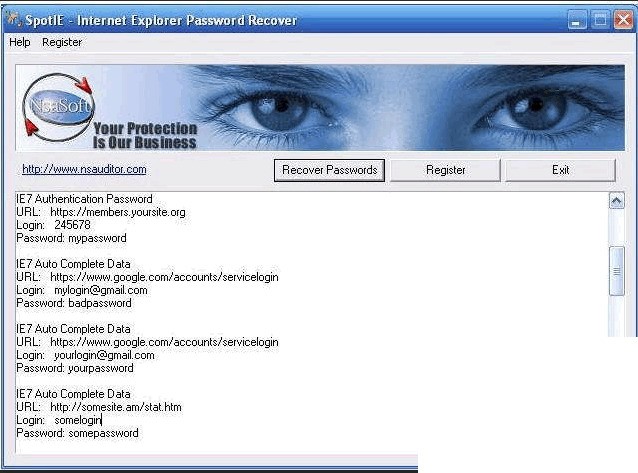Viewport: 638px width, 473px height.
Task: Click the vertical scrollbar thumb
Action: (x=616, y=271)
